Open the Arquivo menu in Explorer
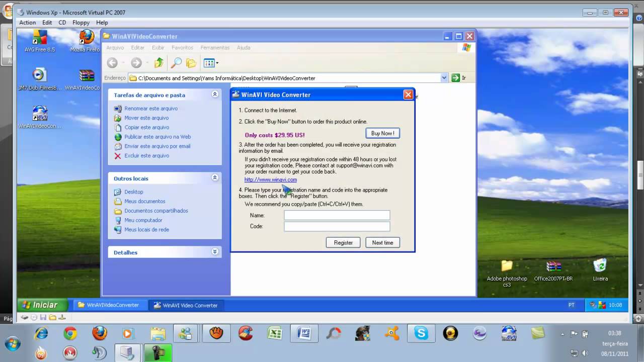The image size is (644, 362). 115,48
